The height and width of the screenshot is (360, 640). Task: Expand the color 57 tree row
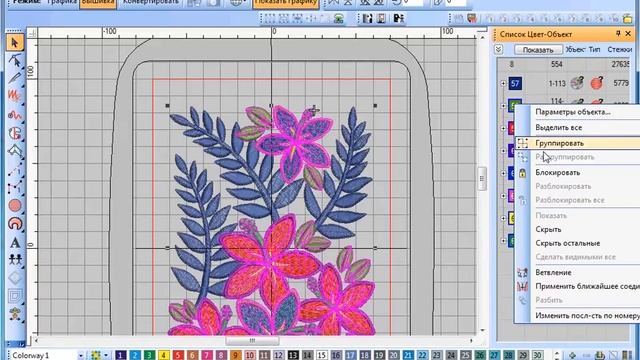pyautogui.click(x=503, y=83)
